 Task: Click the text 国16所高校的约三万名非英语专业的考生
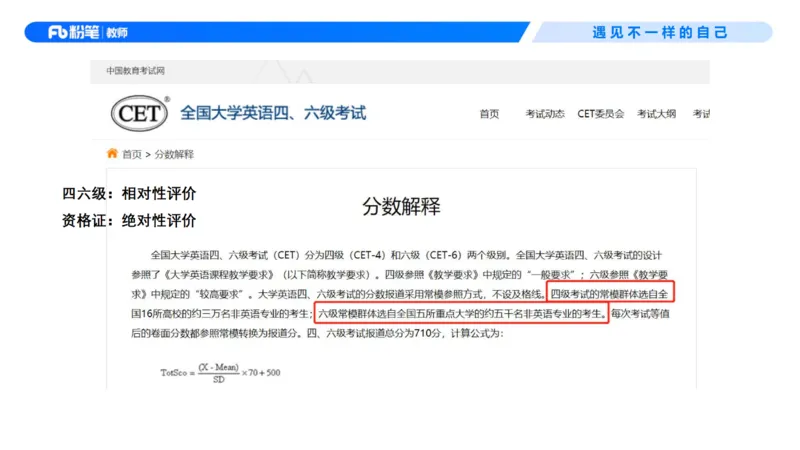tap(220, 314)
